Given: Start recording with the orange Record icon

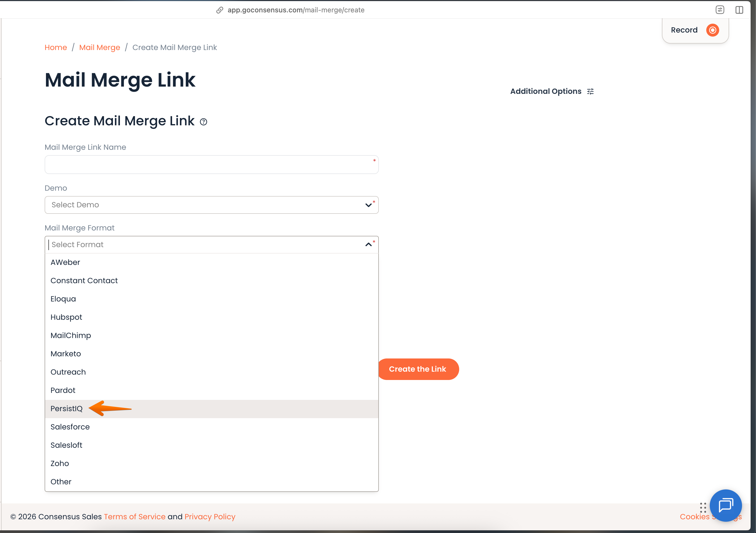Looking at the screenshot, I should pyautogui.click(x=712, y=30).
